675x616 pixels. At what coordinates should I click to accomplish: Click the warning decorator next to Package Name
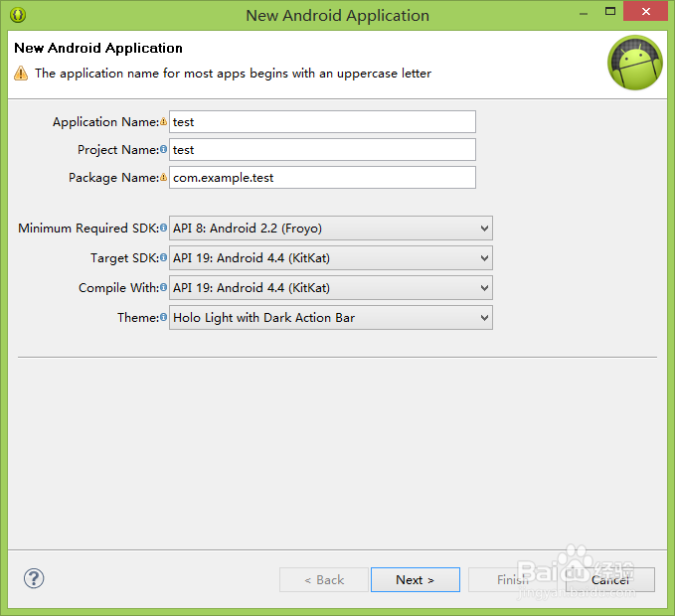[x=164, y=177]
